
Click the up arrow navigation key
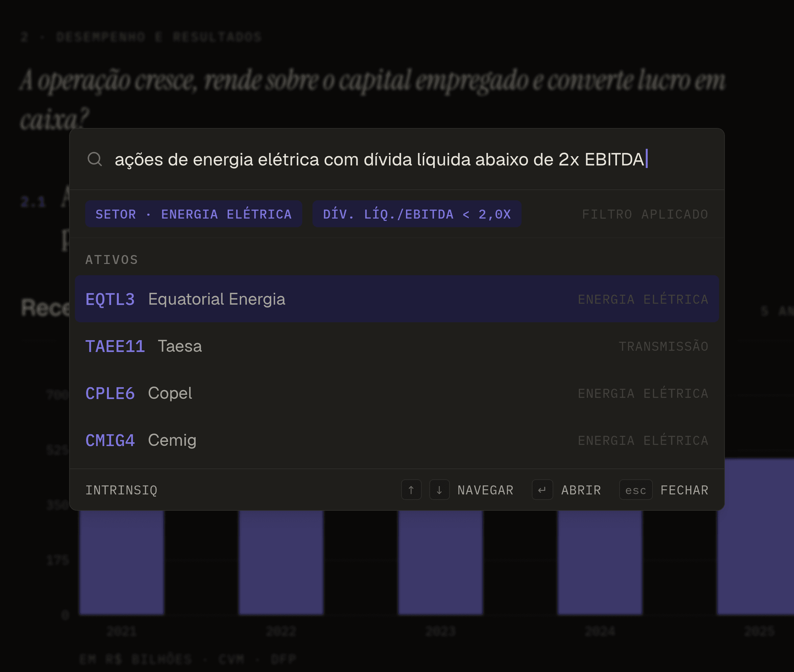click(411, 490)
